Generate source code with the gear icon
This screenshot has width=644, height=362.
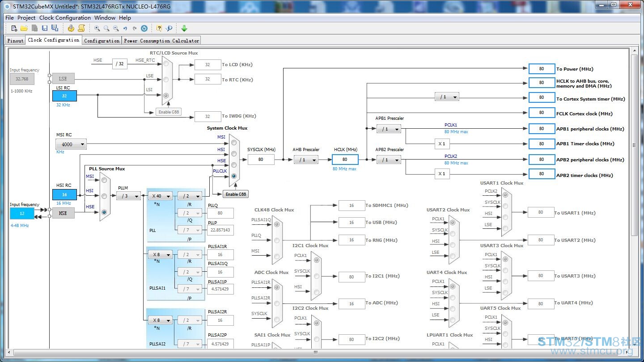click(x=71, y=28)
